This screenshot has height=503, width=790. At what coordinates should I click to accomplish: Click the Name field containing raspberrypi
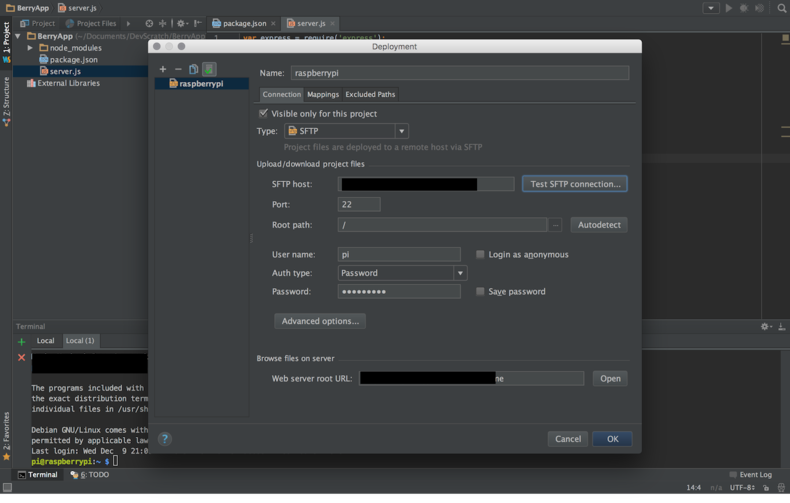[x=459, y=73]
